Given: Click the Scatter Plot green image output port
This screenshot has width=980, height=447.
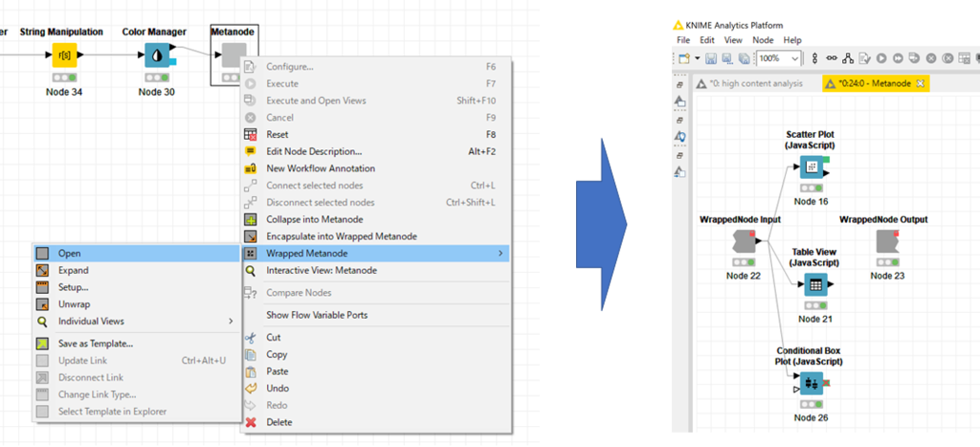Looking at the screenshot, I should click(x=826, y=160).
